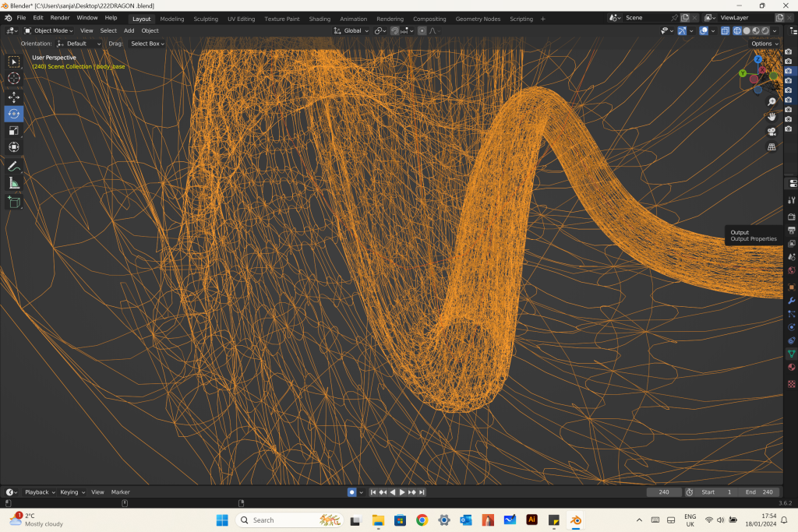Viewport: 798px width, 532px height.
Task: Open Material properties tab
Action: [792, 367]
